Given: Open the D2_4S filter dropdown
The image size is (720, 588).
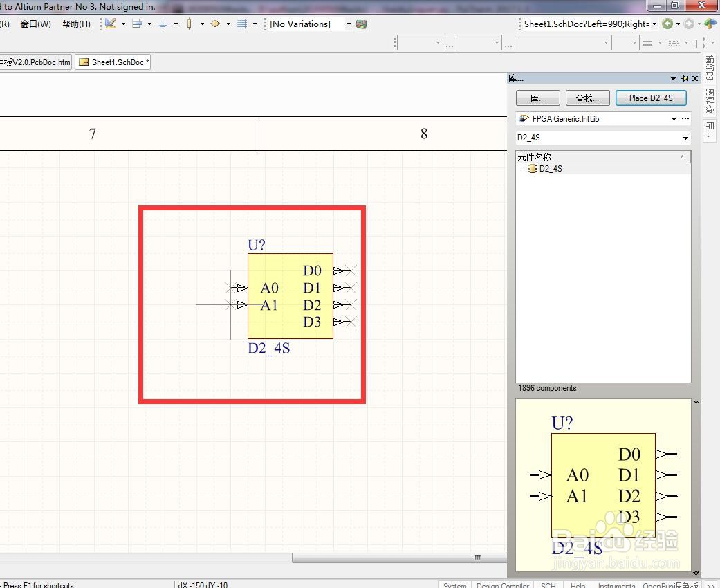Looking at the screenshot, I should pos(685,138).
